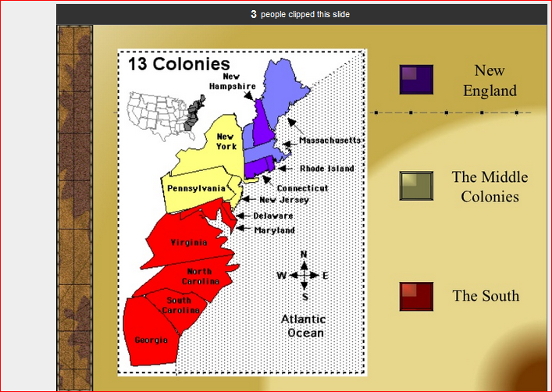
Task: Click the "13 Colonies" map title
Action: click(x=179, y=64)
